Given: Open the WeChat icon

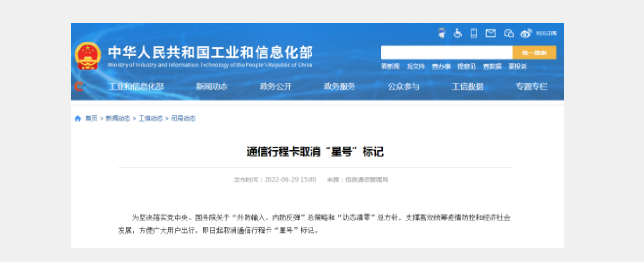Looking at the screenshot, I should pyautogui.click(x=509, y=33).
